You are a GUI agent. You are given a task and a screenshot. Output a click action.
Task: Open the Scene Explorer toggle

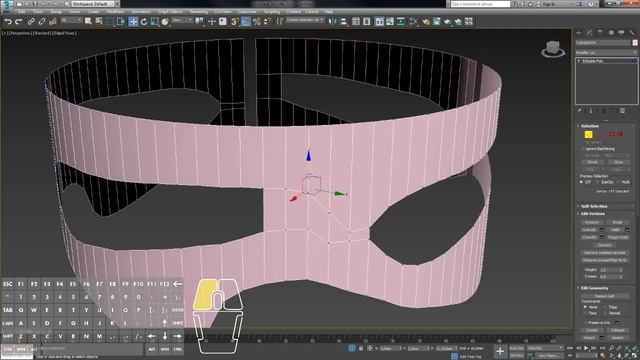[x=356, y=21]
